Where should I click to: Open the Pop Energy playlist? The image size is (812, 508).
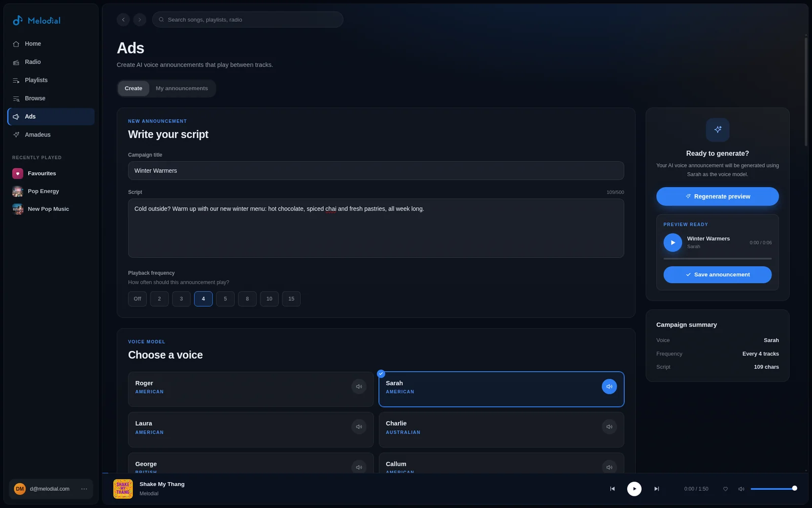[51, 192]
